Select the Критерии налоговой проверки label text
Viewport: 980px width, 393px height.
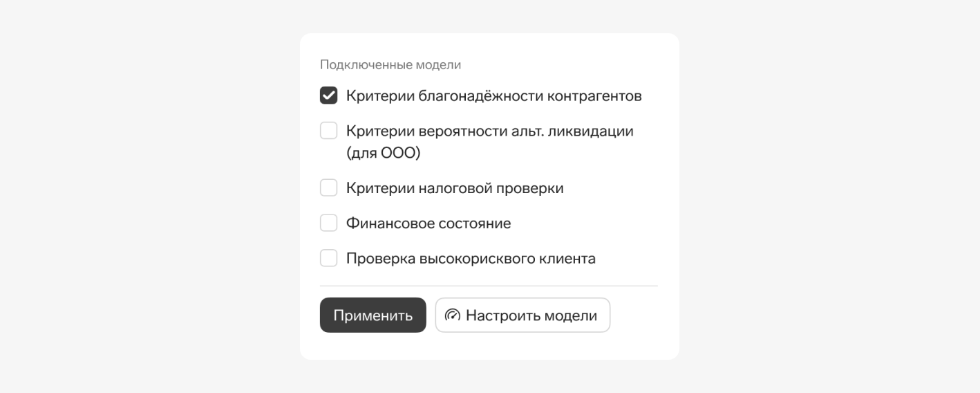(x=455, y=188)
